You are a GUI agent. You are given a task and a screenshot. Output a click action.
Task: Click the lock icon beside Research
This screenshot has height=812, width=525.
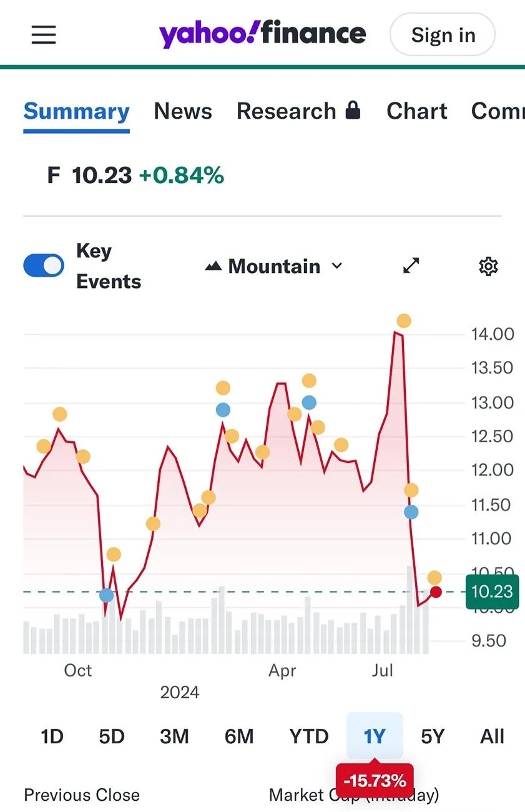pyautogui.click(x=353, y=111)
